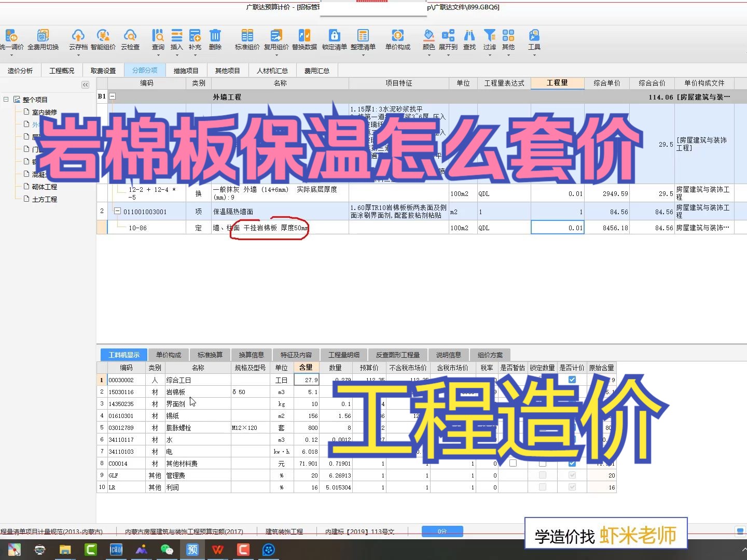The width and height of the screenshot is (747, 560).
Task: Open the 标准换算 bottom panel tab
Action: [x=210, y=355]
